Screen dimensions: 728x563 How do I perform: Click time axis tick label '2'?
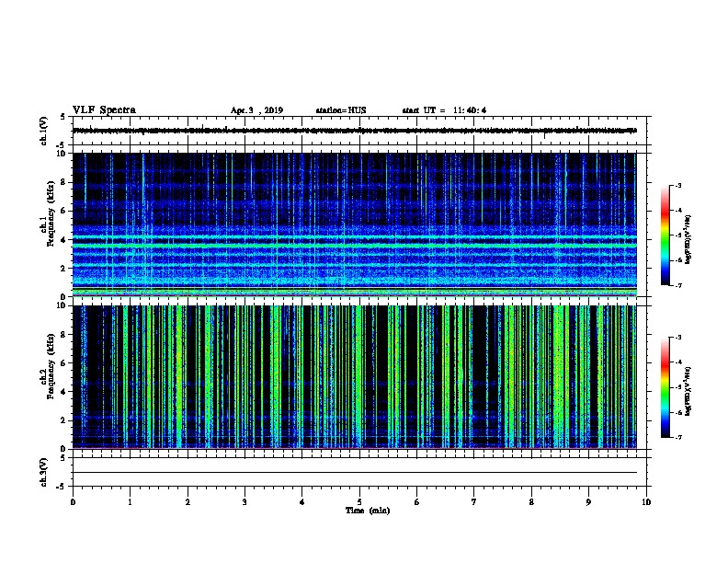(188, 502)
